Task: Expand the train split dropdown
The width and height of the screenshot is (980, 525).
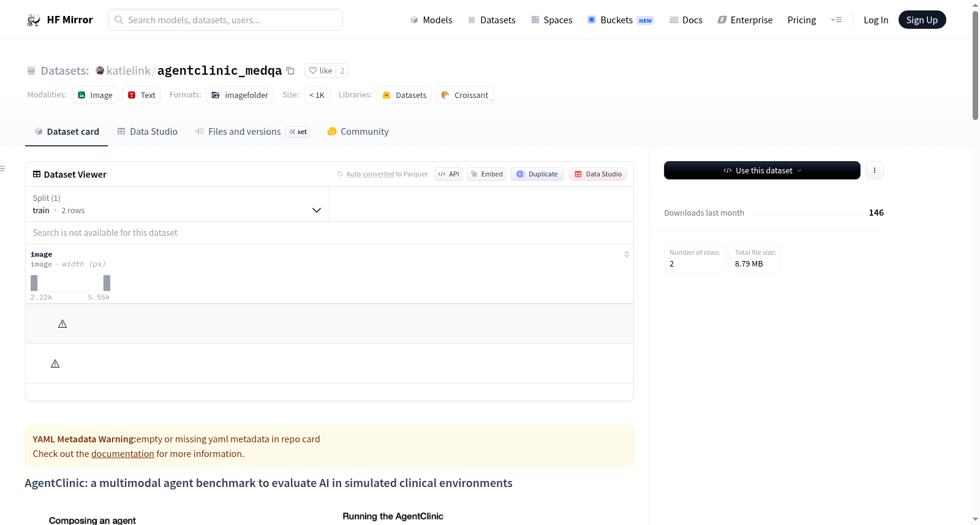Action: point(177,204)
